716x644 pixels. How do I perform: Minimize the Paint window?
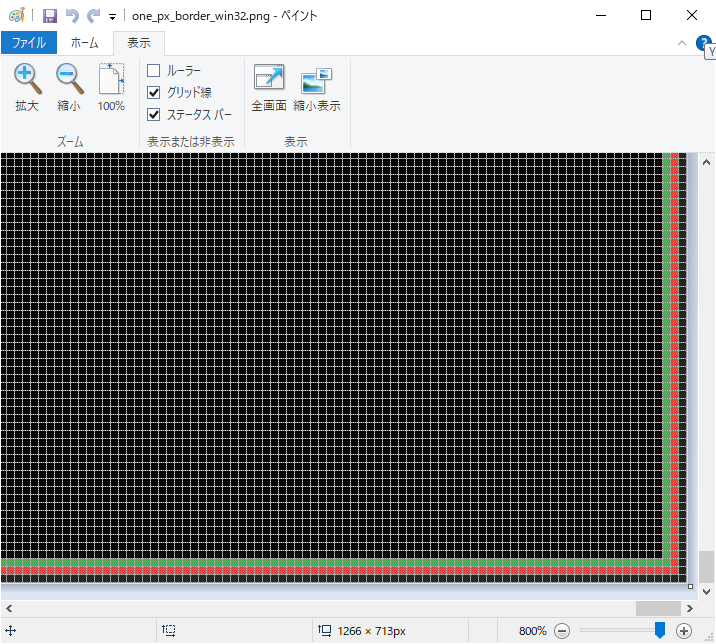click(601, 16)
